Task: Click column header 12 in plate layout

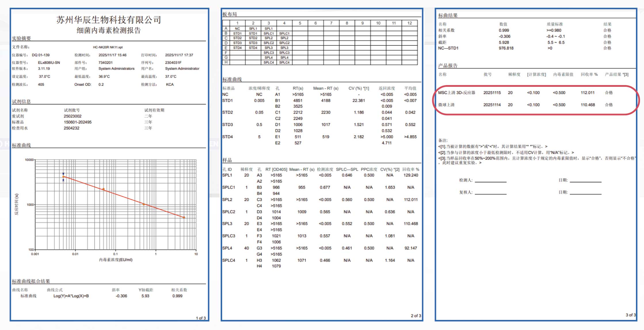Action: point(409,23)
